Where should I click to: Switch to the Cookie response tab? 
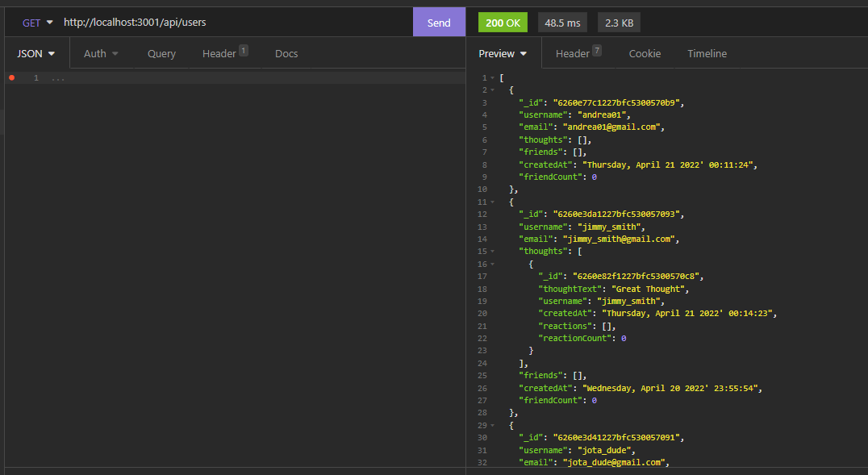[x=645, y=53]
